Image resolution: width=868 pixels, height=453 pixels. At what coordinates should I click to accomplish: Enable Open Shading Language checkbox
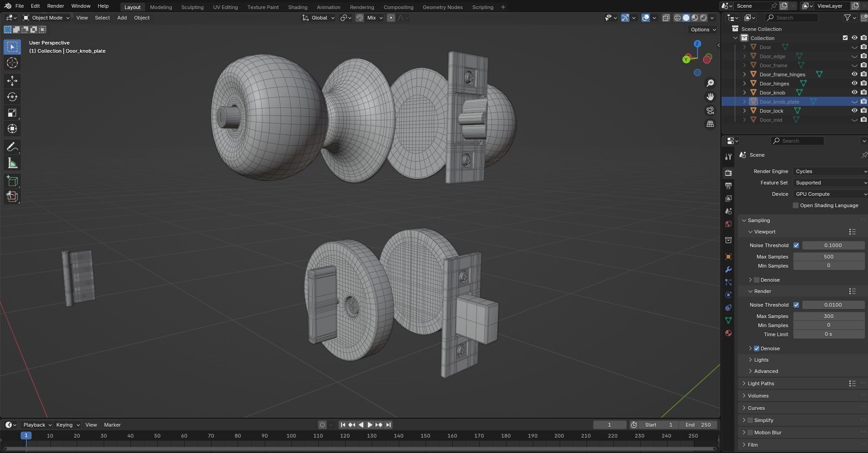pyautogui.click(x=796, y=205)
